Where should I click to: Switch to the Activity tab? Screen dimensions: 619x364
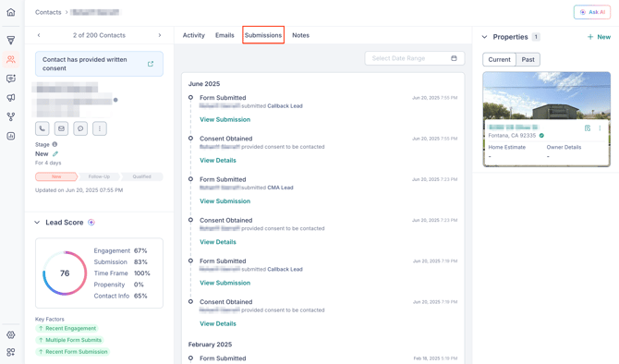point(193,35)
